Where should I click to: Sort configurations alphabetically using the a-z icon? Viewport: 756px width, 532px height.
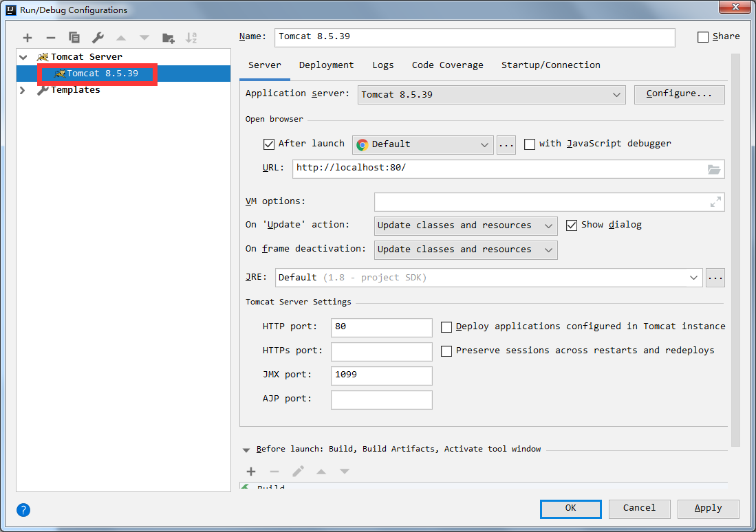191,38
